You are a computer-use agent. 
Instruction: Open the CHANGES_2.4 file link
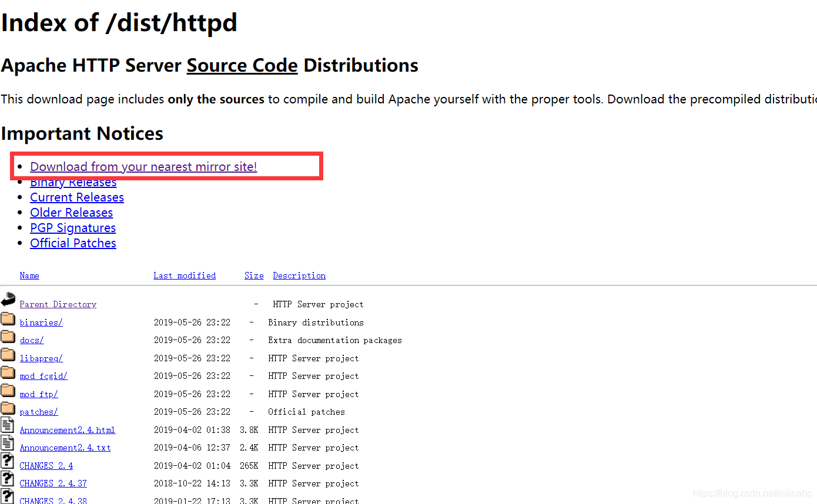46,466
